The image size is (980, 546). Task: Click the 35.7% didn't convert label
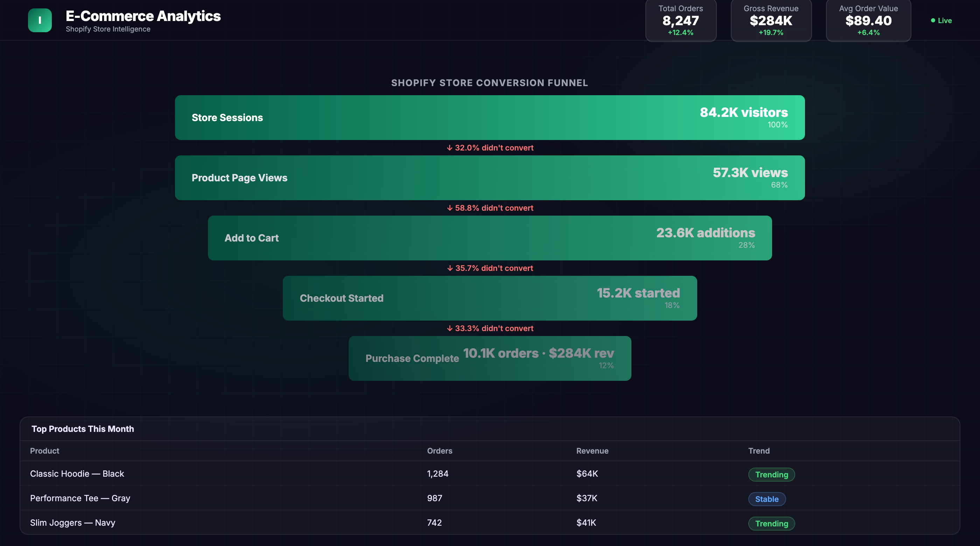click(x=490, y=268)
